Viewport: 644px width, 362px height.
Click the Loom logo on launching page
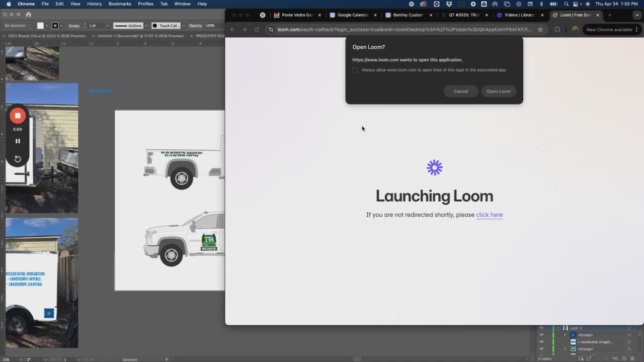coord(435,167)
